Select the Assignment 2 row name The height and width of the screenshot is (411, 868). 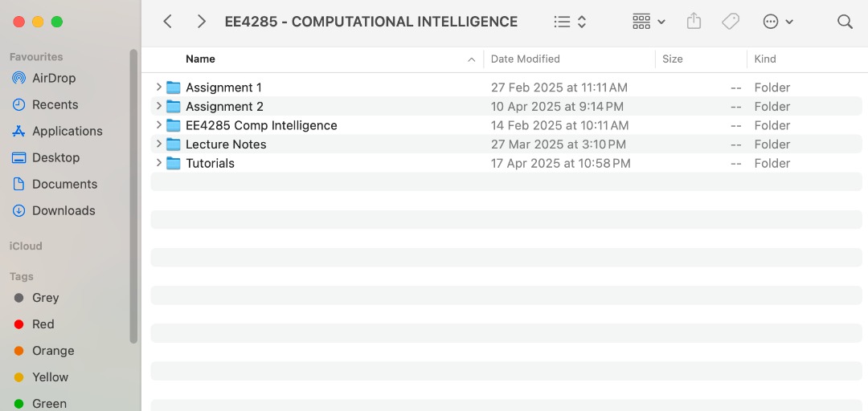[x=224, y=106]
